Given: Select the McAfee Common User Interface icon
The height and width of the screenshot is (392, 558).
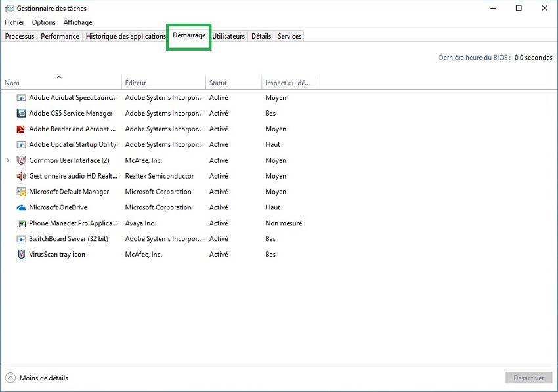Looking at the screenshot, I should [x=21, y=161].
